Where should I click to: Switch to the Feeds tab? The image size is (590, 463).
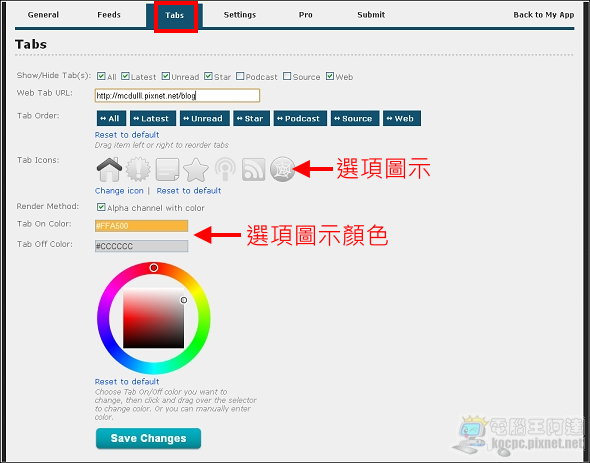(x=109, y=15)
